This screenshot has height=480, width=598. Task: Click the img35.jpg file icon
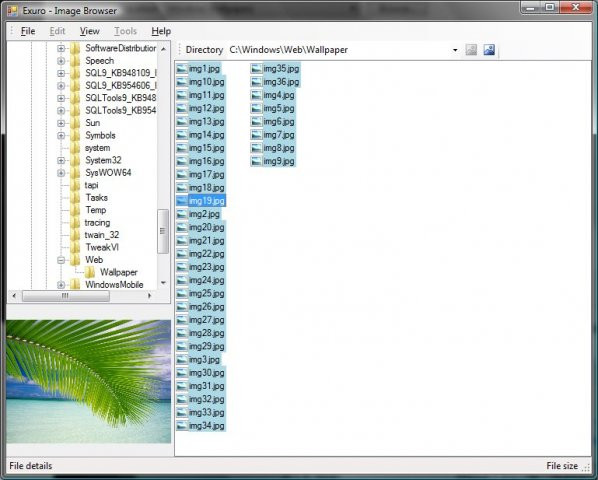256,69
